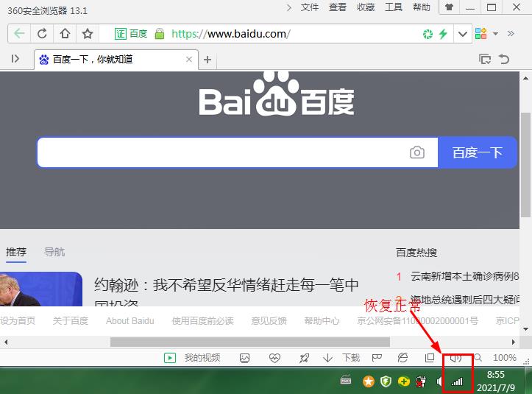Toggle the sidebar panel icon left of tabs
532x394 pixels.
[15, 59]
